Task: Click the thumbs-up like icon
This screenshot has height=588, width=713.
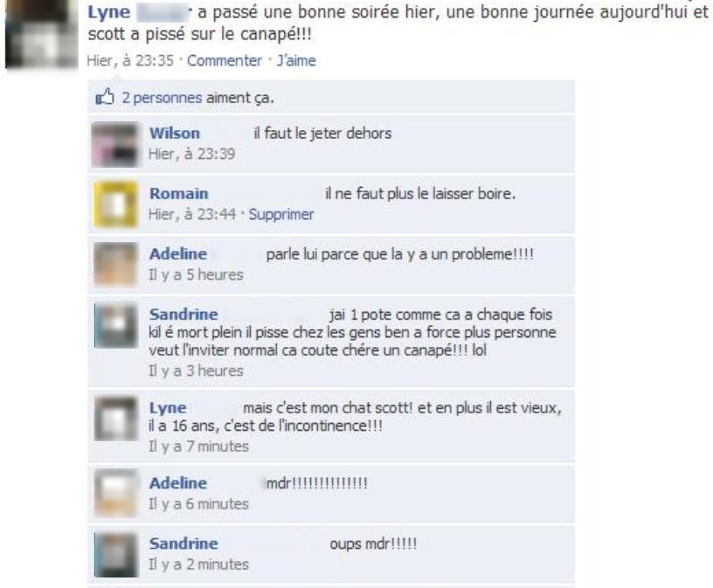Action: pos(105,97)
